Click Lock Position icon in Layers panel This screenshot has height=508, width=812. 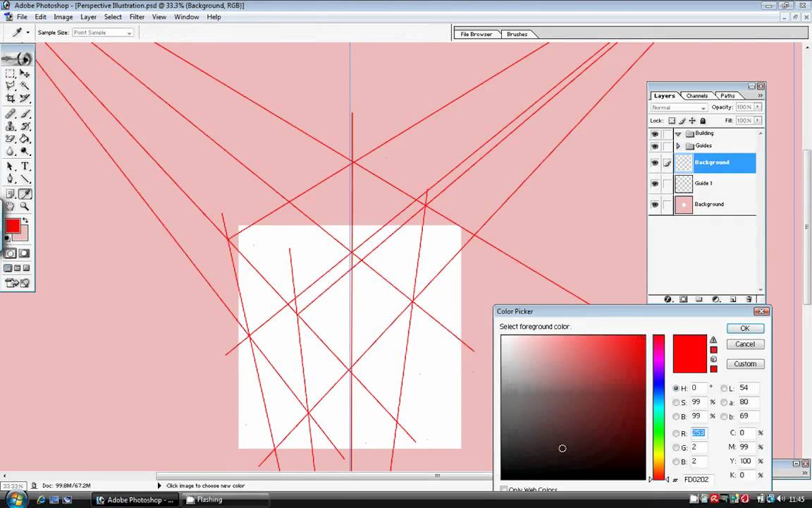click(x=692, y=121)
